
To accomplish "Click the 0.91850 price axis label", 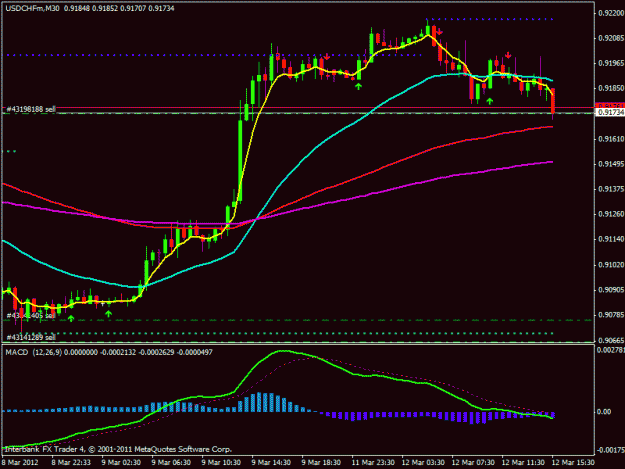I will pos(611,88).
